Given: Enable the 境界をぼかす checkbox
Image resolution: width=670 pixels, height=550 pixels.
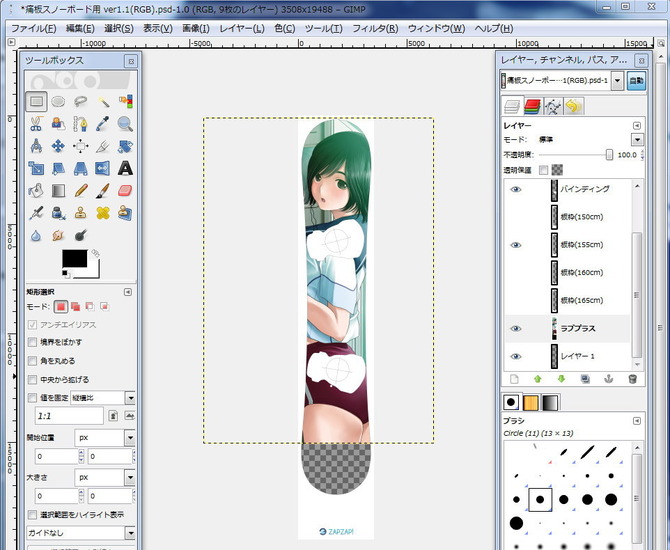Looking at the screenshot, I should click(32, 342).
